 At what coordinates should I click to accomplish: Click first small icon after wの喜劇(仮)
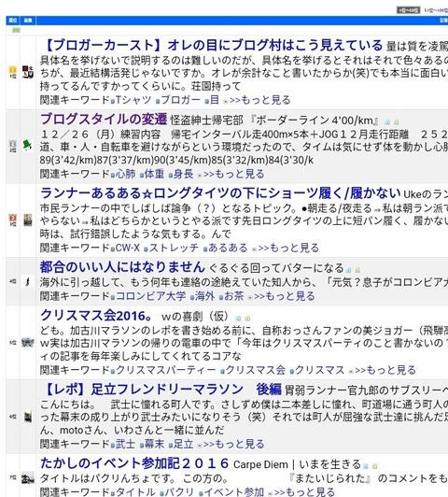click(x=238, y=319)
